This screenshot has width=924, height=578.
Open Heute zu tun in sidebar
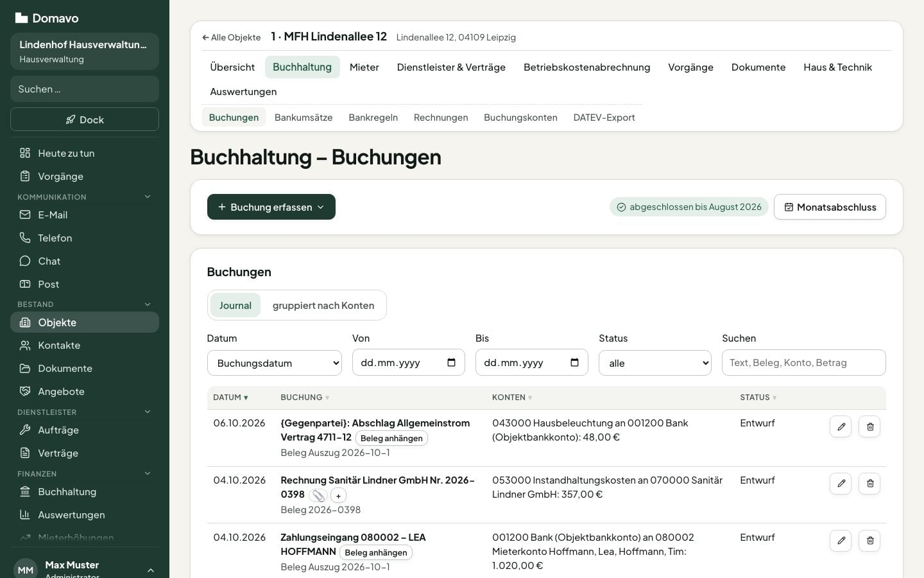[85, 153]
